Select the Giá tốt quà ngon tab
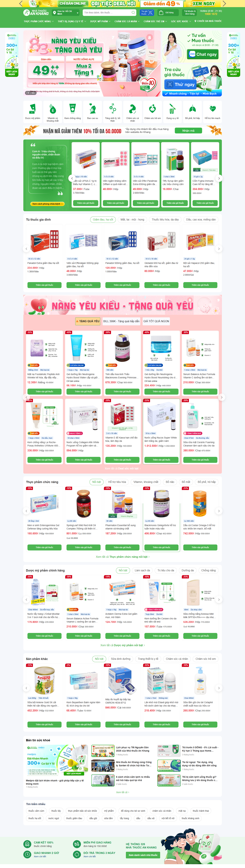This screenshot has height=868, width=245. [156, 321]
